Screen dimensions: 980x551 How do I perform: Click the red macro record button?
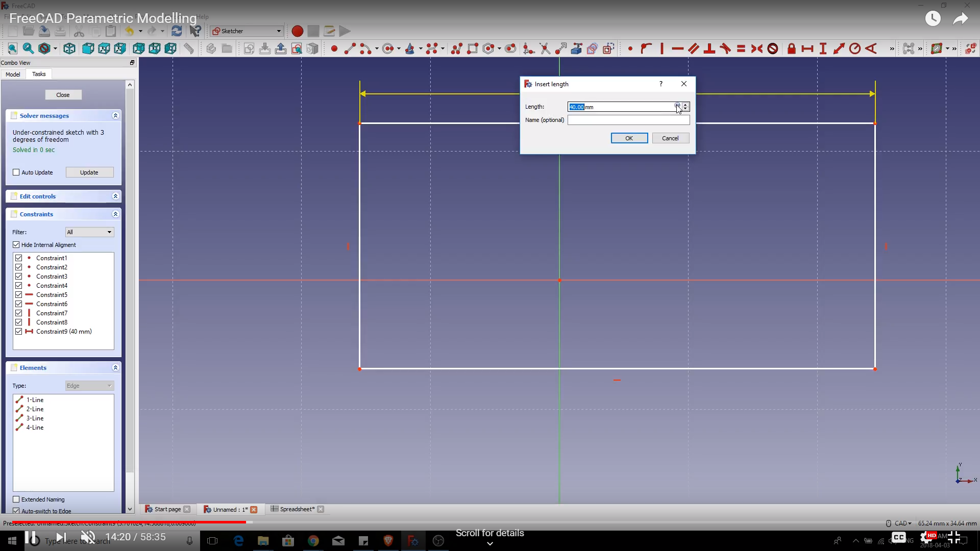(x=297, y=31)
